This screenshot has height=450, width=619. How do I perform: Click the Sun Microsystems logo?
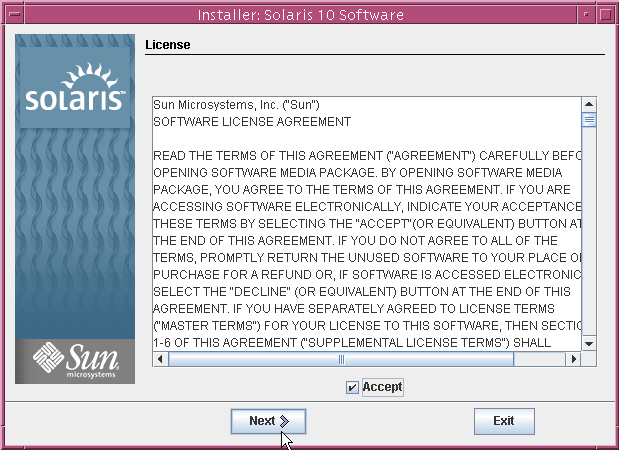click(75, 361)
